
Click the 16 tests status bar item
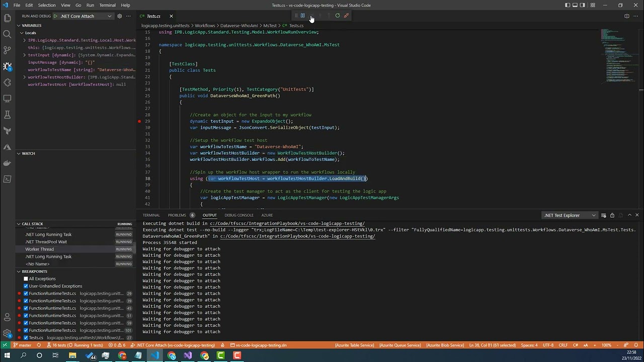coord(75,345)
